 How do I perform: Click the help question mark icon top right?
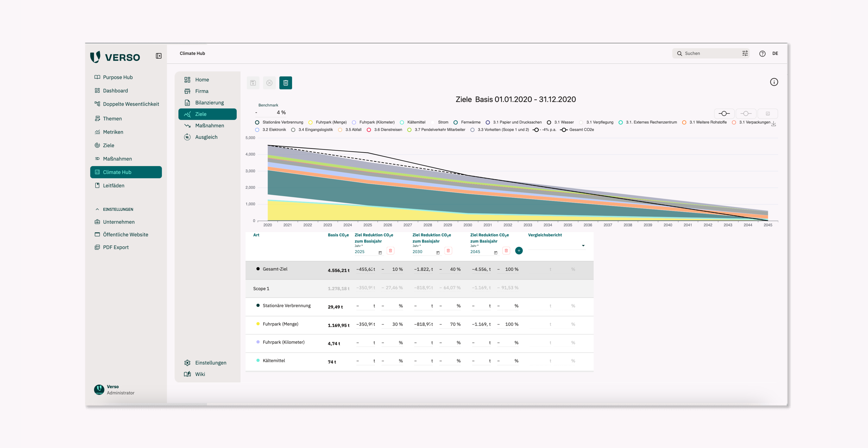762,54
